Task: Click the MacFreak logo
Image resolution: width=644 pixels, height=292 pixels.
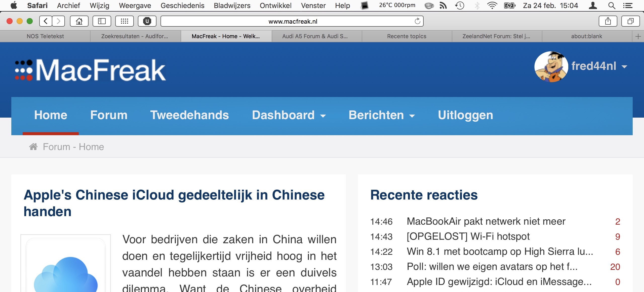Action: pos(91,70)
